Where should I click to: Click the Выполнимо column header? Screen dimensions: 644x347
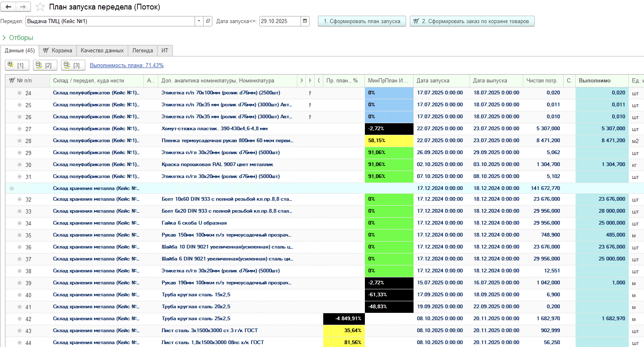pyautogui.click(x=602, y=81)
